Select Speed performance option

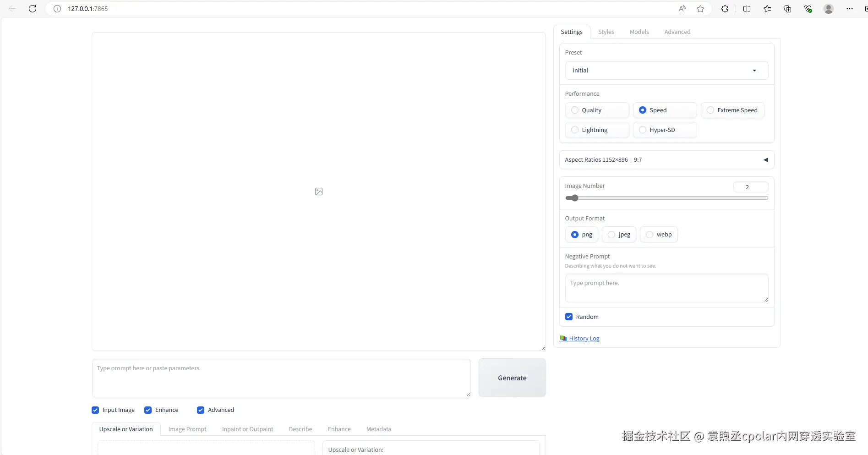665,110
